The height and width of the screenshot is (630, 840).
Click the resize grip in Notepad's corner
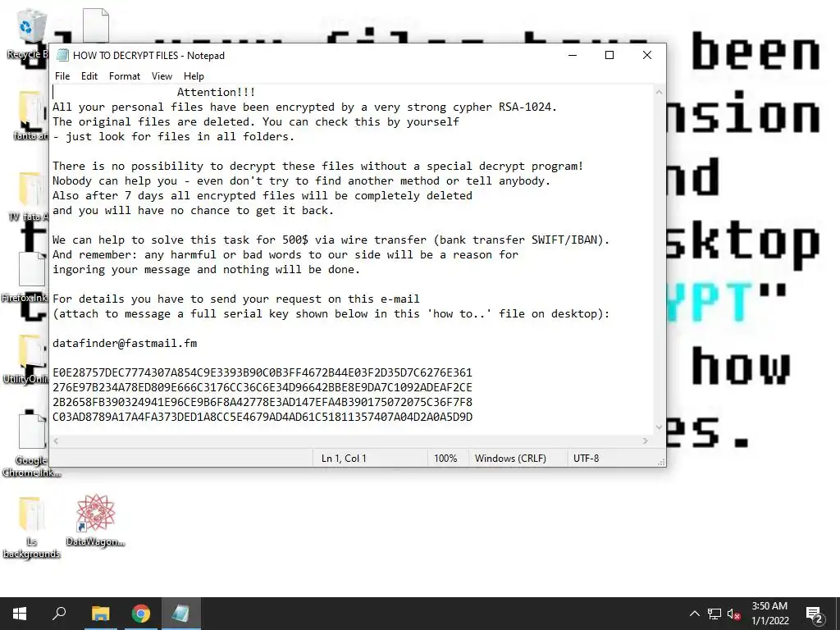point(661,462)
